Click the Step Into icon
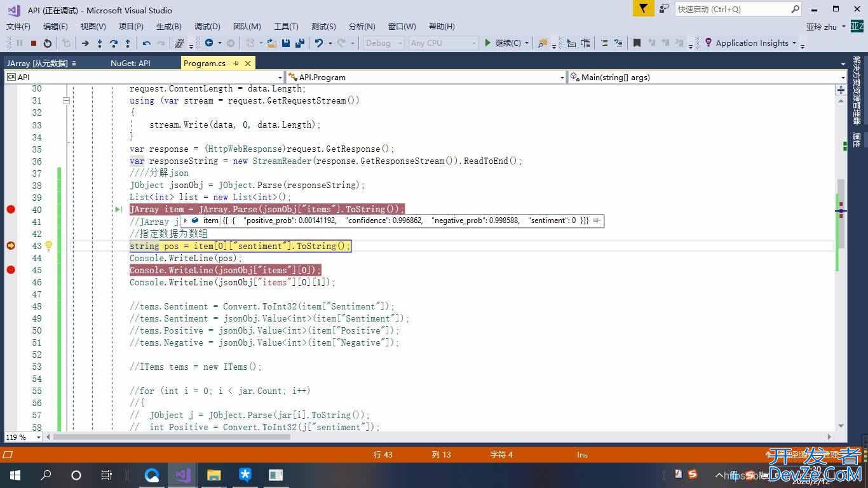Screen dimensions: 868x488 [x=100, y=43]
